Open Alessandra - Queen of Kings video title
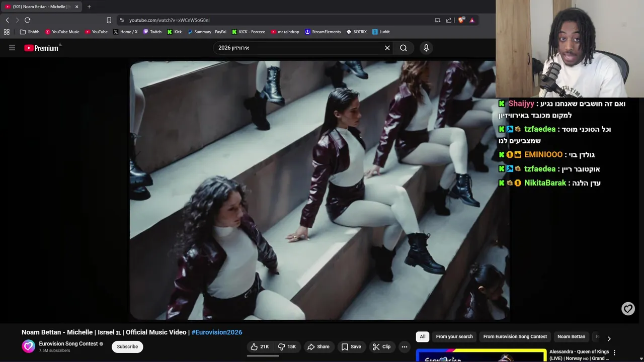This screenshot has width=644, height=362. coord(579,355)
